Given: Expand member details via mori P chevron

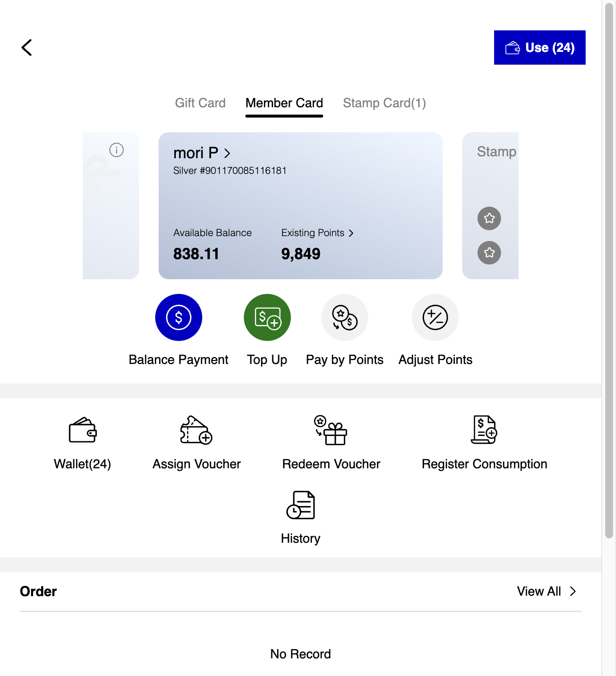Looking at the screenshot, I should pyautogui.click(x=227, y=153).
